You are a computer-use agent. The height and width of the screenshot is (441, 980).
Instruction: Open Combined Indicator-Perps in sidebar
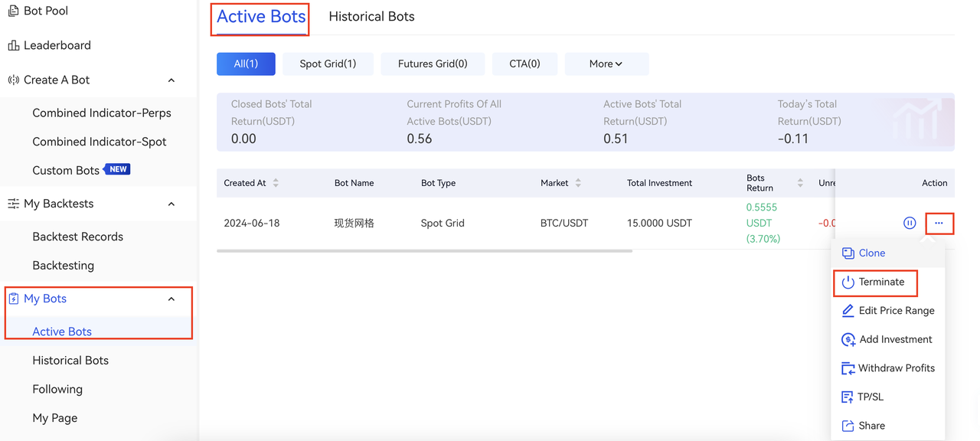coord(101,113)
